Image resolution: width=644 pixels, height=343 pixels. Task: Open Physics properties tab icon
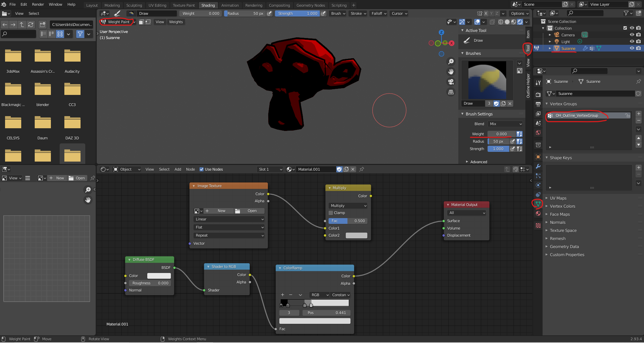[538, 185]
